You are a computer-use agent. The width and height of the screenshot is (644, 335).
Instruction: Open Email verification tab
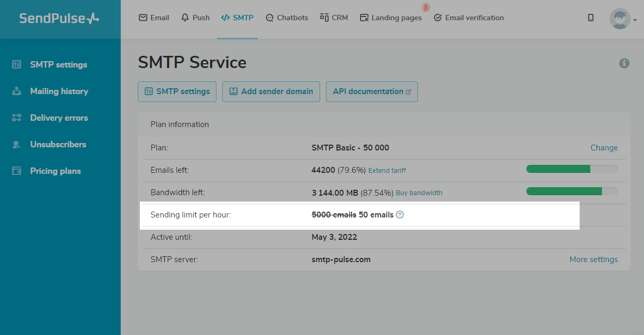tap(469, 18)
